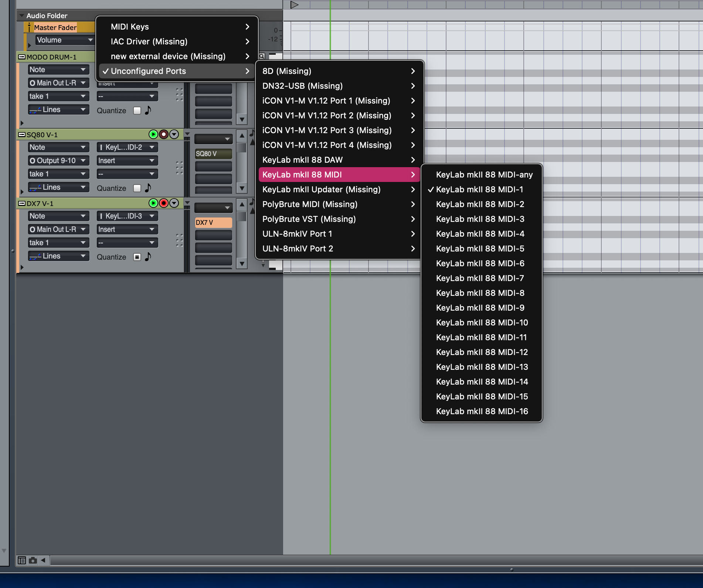703x588 pixels.
Task: Click the SQ80 V insert slot
Action: [x=213, y=154]
